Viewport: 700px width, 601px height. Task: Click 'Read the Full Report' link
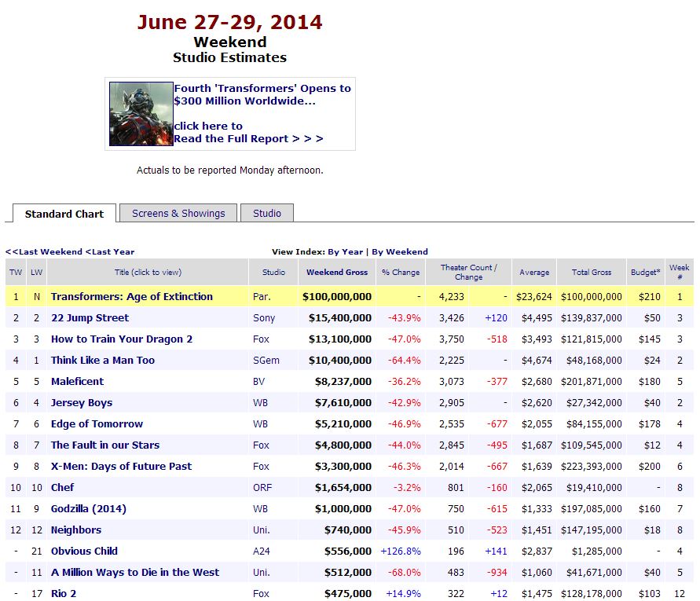click(x=248, y=138)
